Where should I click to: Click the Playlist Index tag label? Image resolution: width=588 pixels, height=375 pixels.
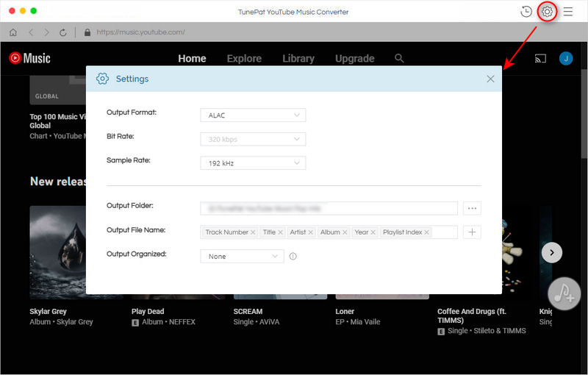[402, 232]
